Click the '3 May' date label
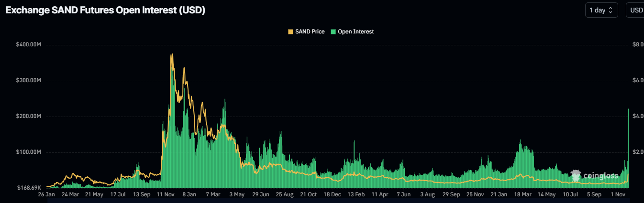 coord(237,195)
